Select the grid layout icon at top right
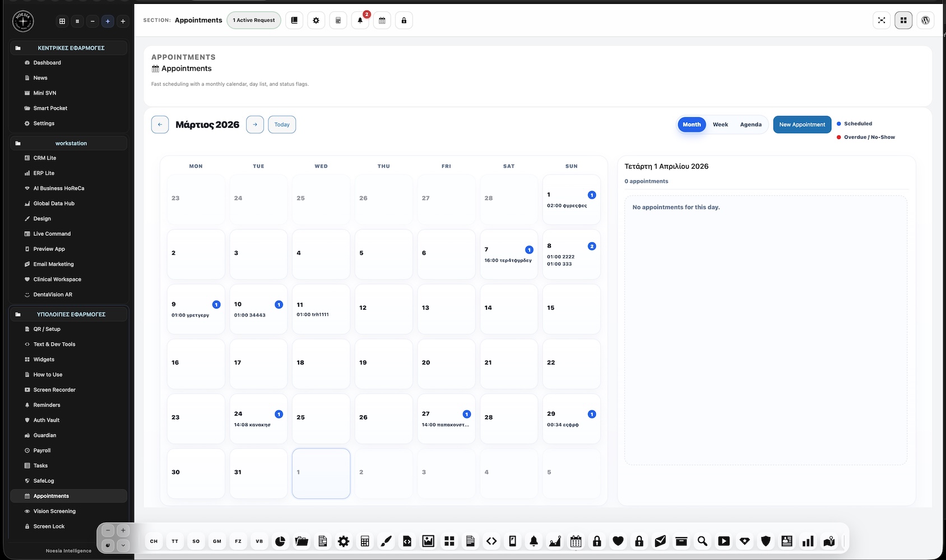Image resolution: width=946 pixels, height=560 pixels. (903, 20)
